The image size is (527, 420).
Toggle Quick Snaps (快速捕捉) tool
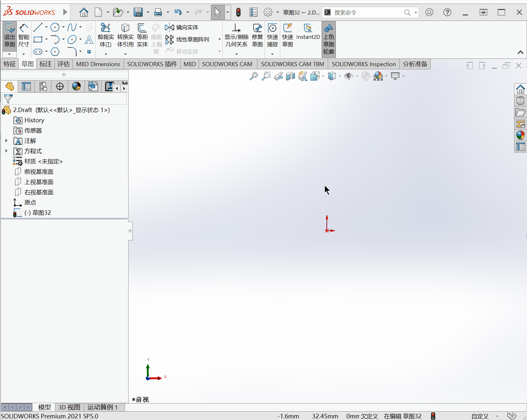coord(272,35)
